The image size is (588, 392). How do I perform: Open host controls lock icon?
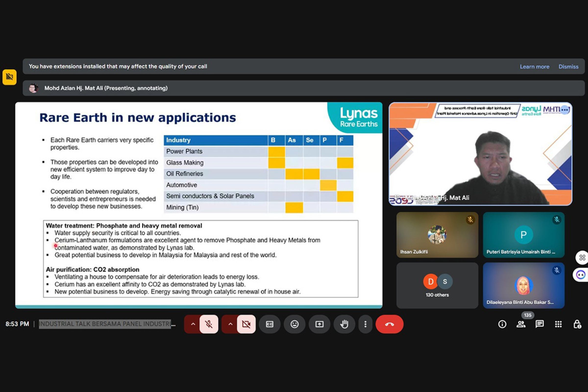tap(577, 324)
